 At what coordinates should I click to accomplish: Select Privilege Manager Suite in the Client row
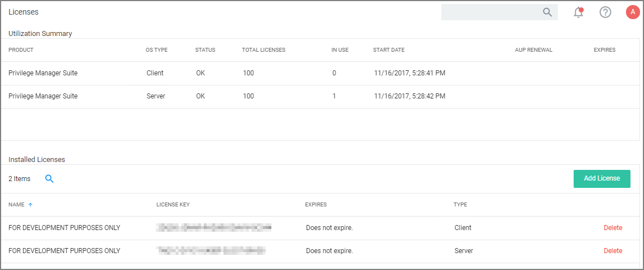tap(43, 74)
